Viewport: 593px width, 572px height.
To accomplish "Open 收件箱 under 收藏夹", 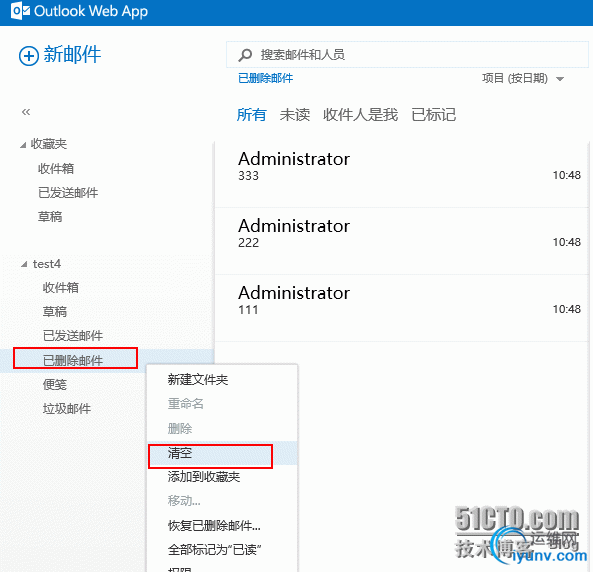I will [x=56, y=168].
